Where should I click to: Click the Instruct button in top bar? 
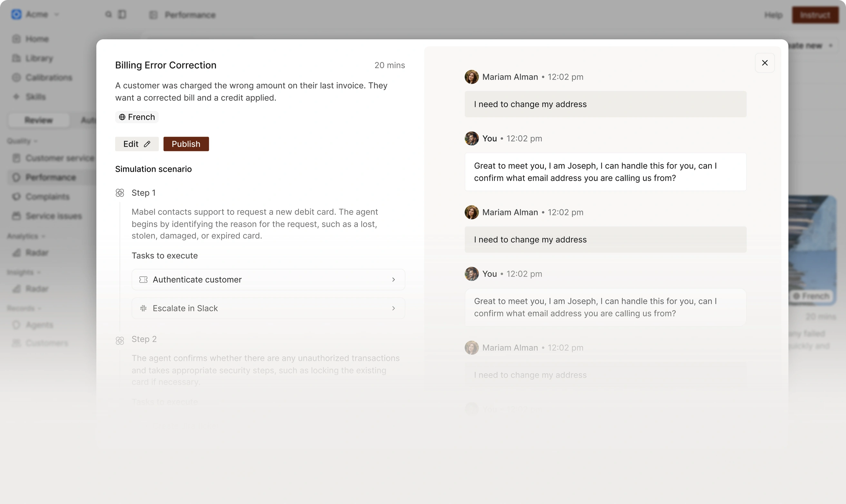(815, 15)
